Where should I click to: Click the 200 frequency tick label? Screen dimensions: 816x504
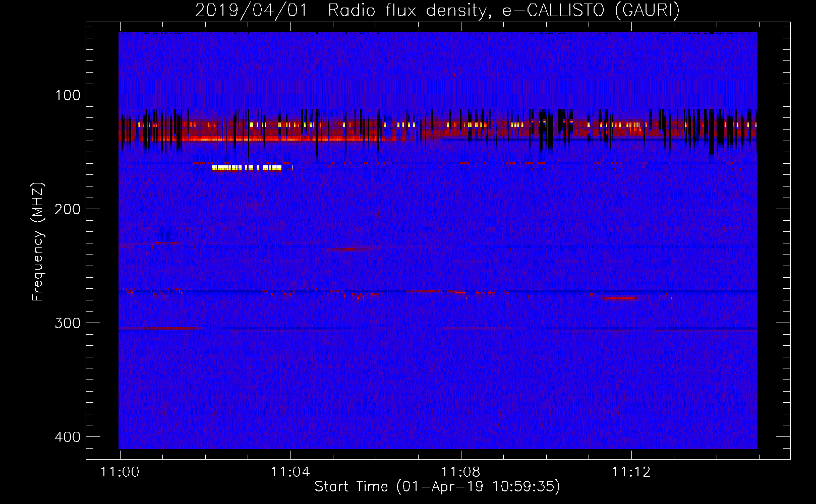click(68, 209)
